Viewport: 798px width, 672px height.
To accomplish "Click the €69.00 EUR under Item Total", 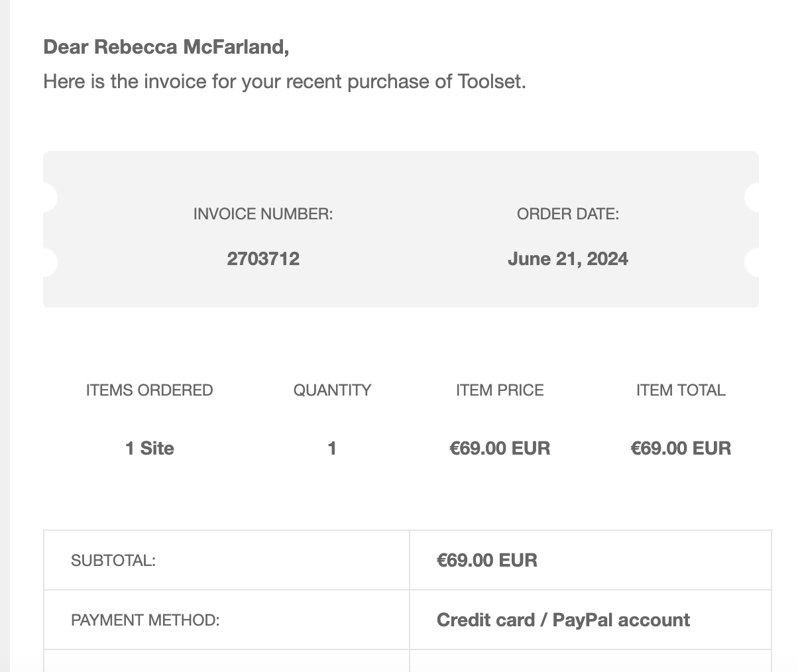I will coord(681,449).
